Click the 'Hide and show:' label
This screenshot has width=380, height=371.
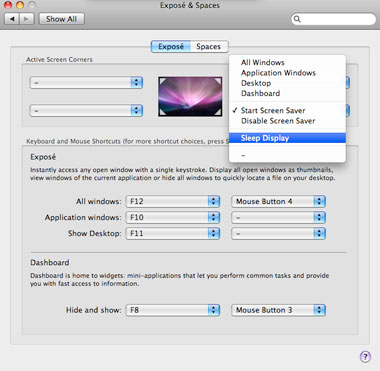click(x=94, y=310)
